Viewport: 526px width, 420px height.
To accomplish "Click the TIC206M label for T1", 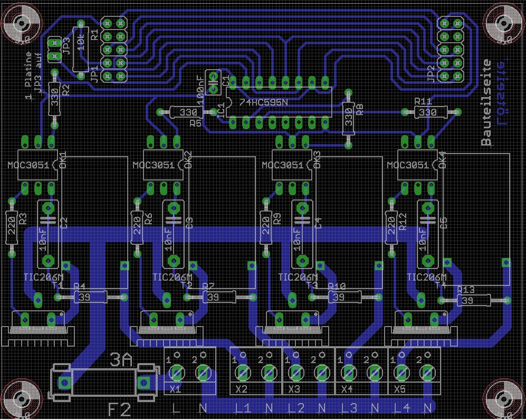I will tap(44, 278).
